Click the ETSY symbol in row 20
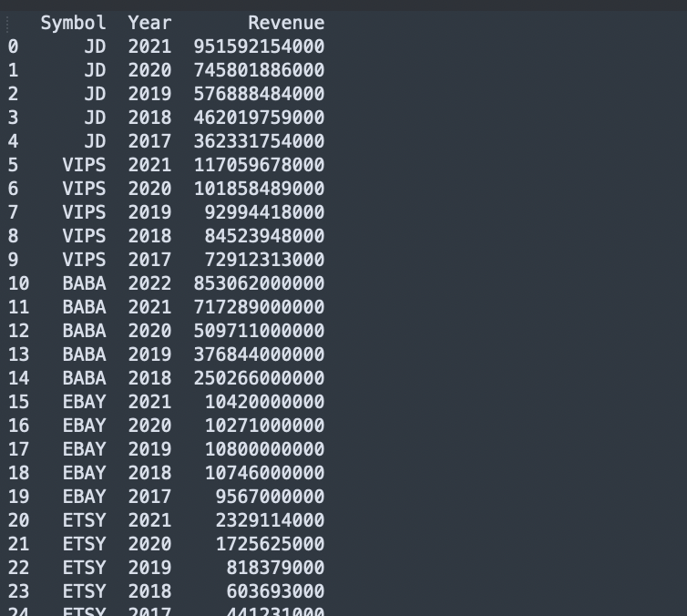Image resolution: width=687 pixels, height=616 pixels. (84, 519)
